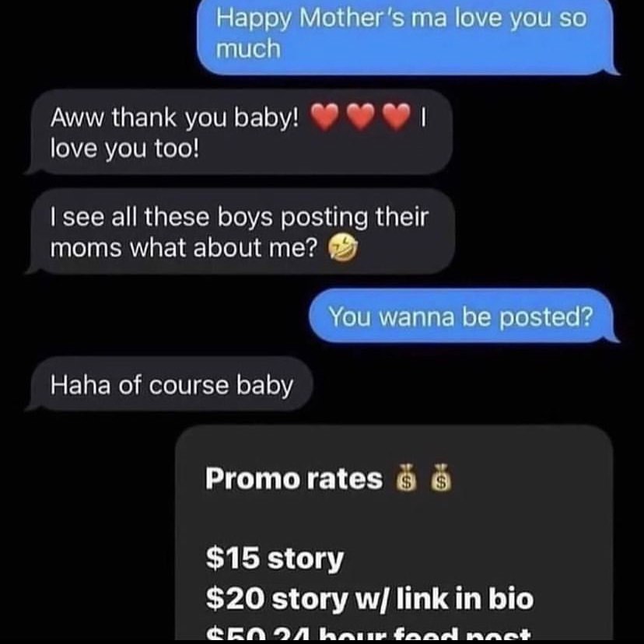This screenshot has width=644, height=644.
Task: Click the "love you too!" text
Action: (x=125, y=148)
